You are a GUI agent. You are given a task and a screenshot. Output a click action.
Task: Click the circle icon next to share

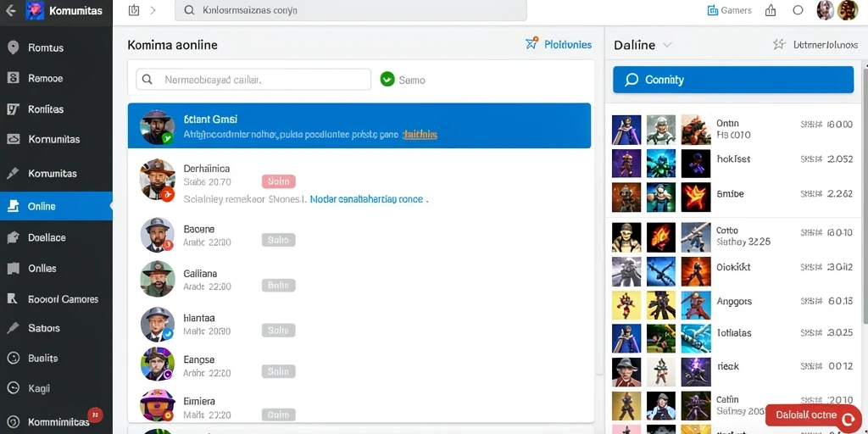(798, 10)
